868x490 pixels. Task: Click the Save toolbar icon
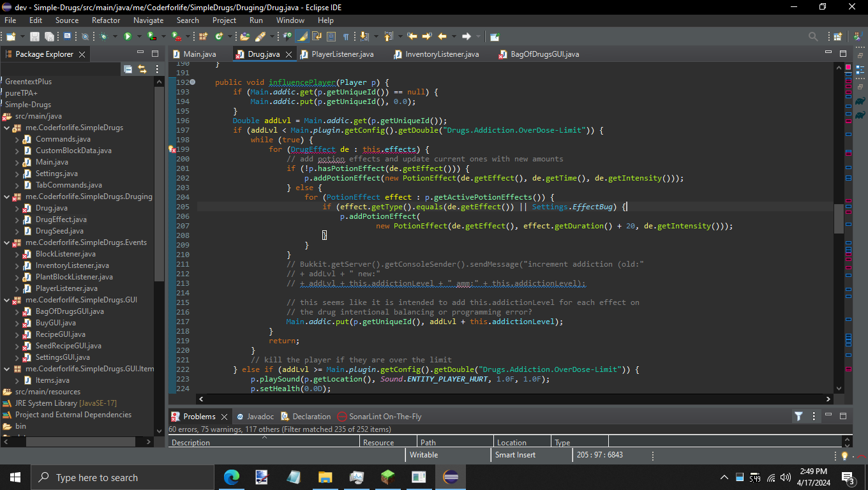(x=34, y=37)
